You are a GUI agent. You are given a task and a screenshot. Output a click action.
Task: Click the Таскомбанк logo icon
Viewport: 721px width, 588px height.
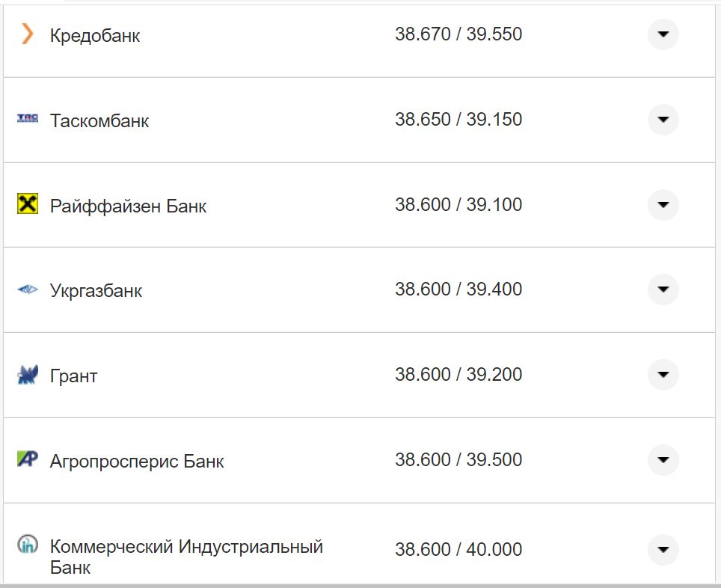point(28,119)
